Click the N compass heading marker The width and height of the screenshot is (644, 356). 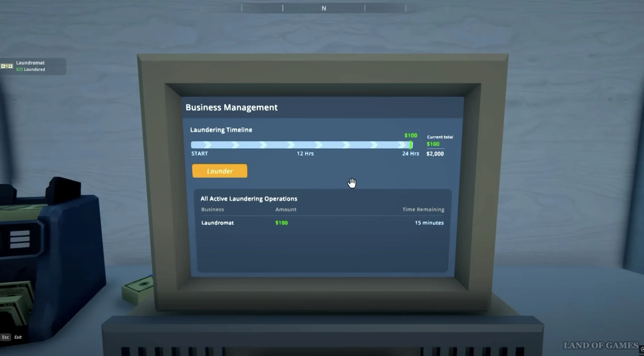[x=324, y=8]
